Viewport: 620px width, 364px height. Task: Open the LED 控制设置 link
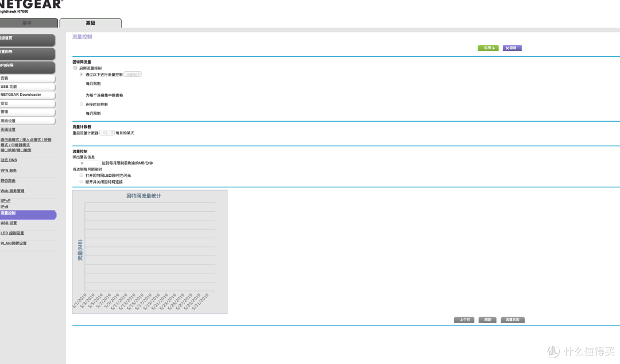(x=12, y=234)
